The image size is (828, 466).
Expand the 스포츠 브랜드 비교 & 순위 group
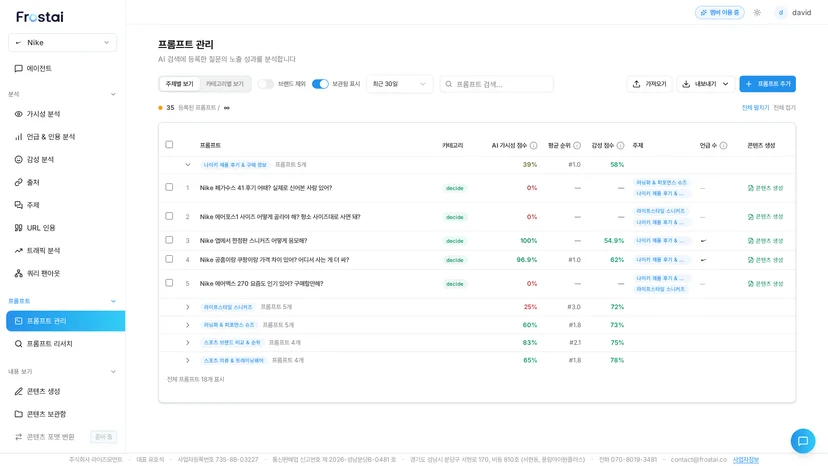(187, 343)
